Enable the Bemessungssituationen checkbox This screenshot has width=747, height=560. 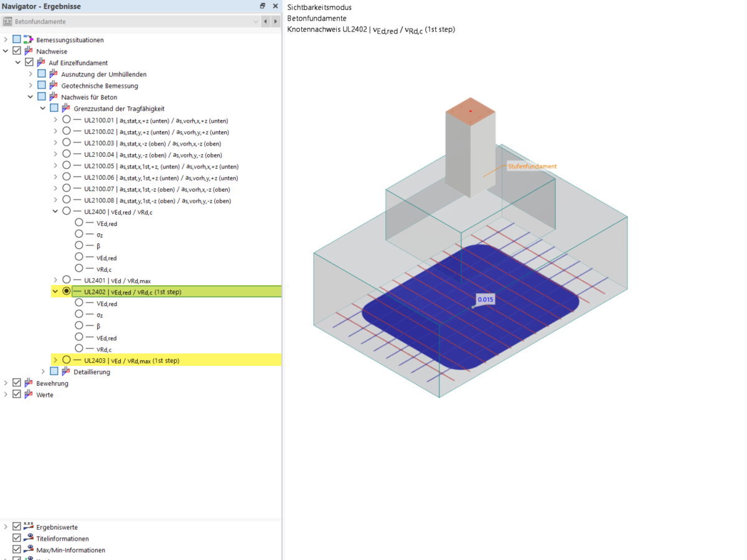pyautogui.click(x=16, y=39)
